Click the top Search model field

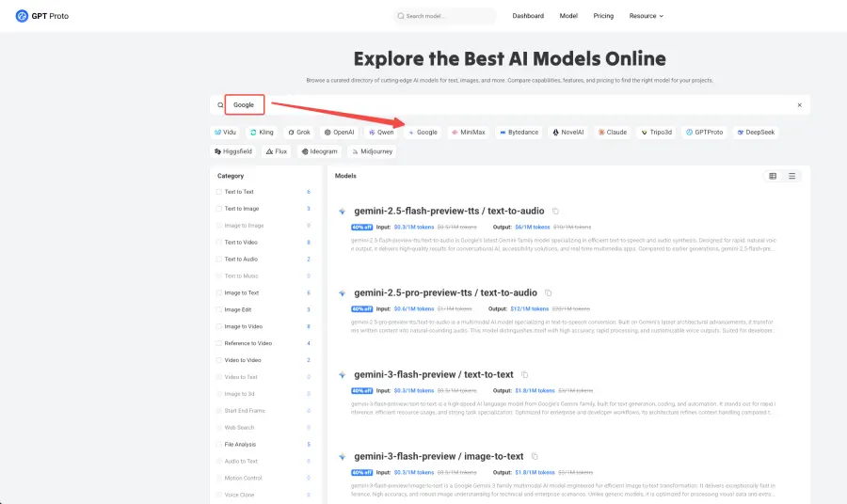(445, 16)
